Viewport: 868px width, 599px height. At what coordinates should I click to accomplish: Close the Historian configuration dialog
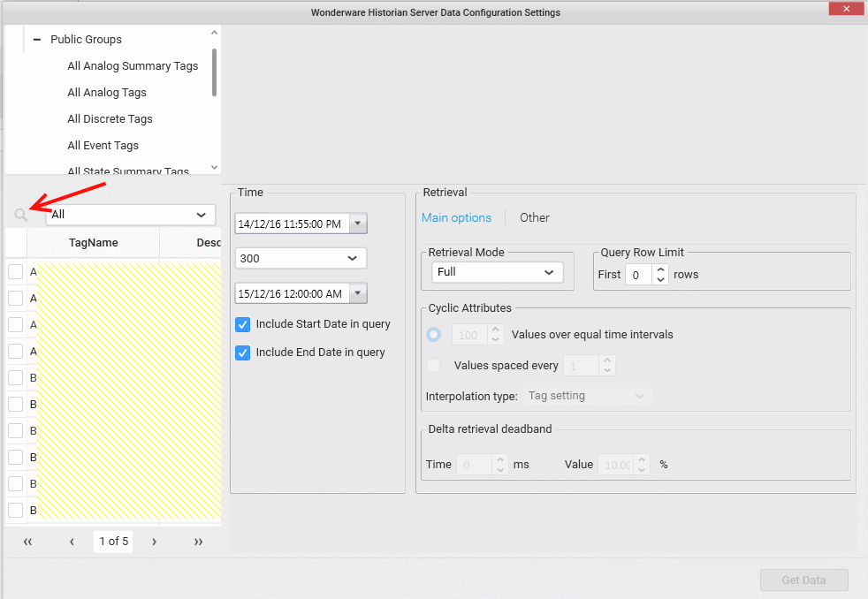[x=846, y=9]
